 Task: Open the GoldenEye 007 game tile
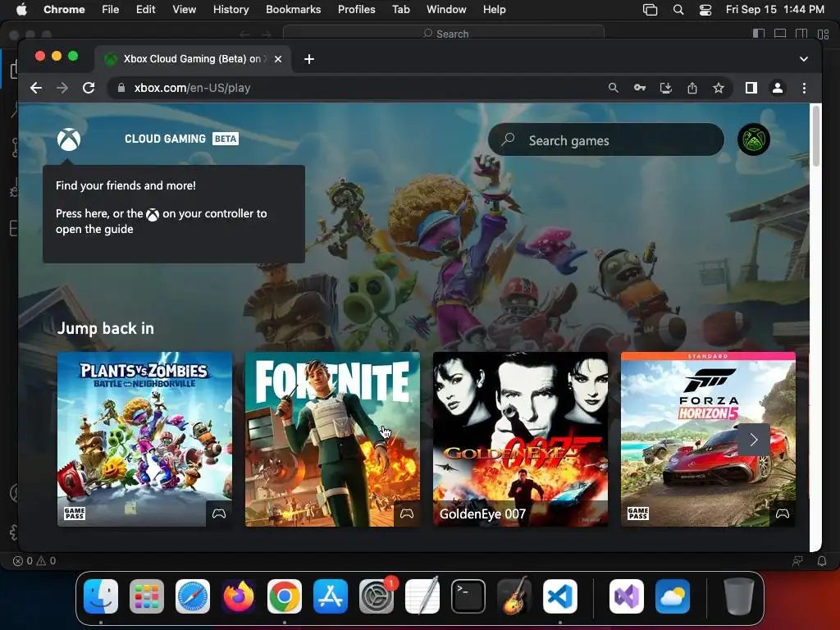pyautogui.click(x=520, y=439)
